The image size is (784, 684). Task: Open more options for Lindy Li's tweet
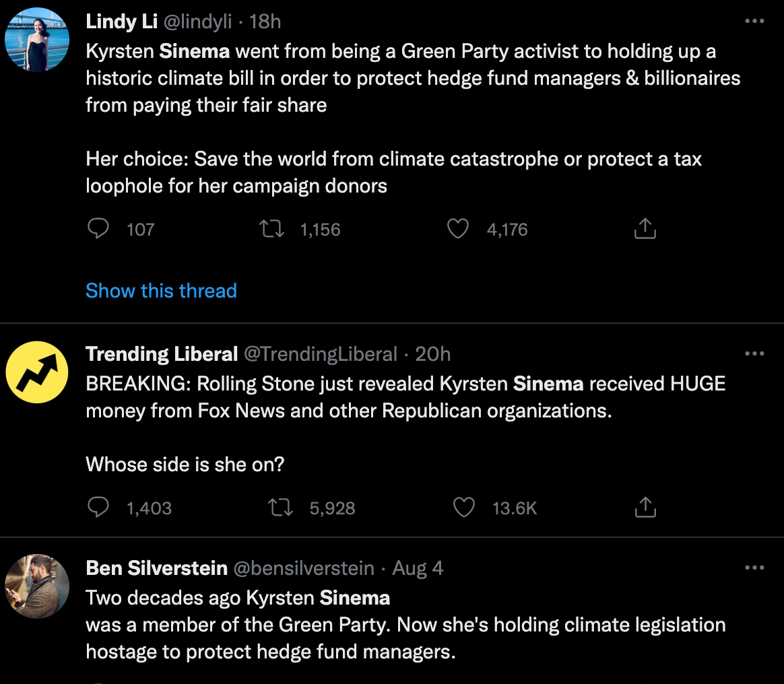click(754, 21)
